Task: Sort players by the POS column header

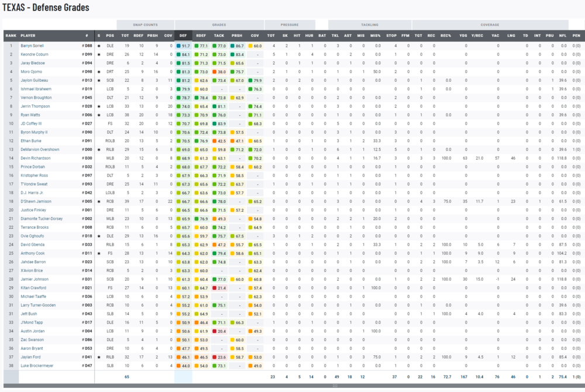Action: (109, 36)
